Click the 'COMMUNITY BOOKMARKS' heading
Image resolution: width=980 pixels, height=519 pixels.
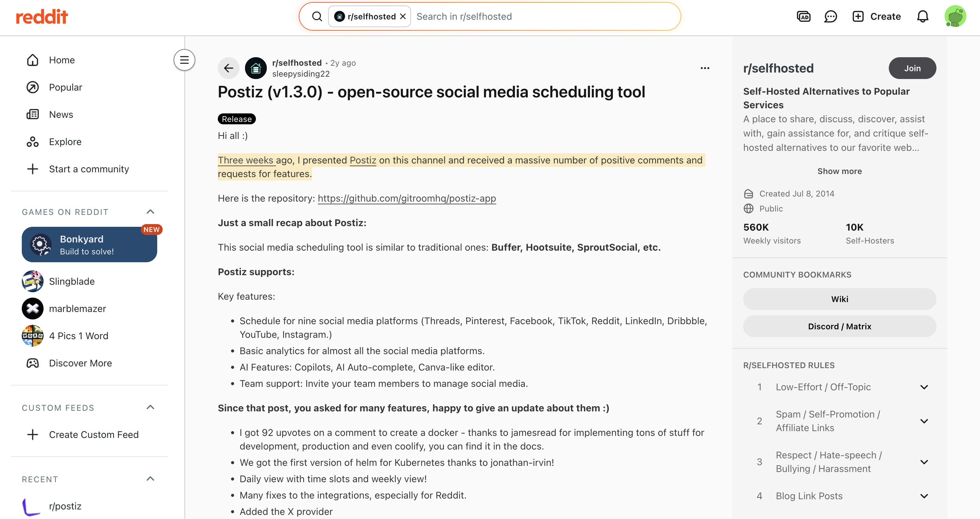coord(797,275)
